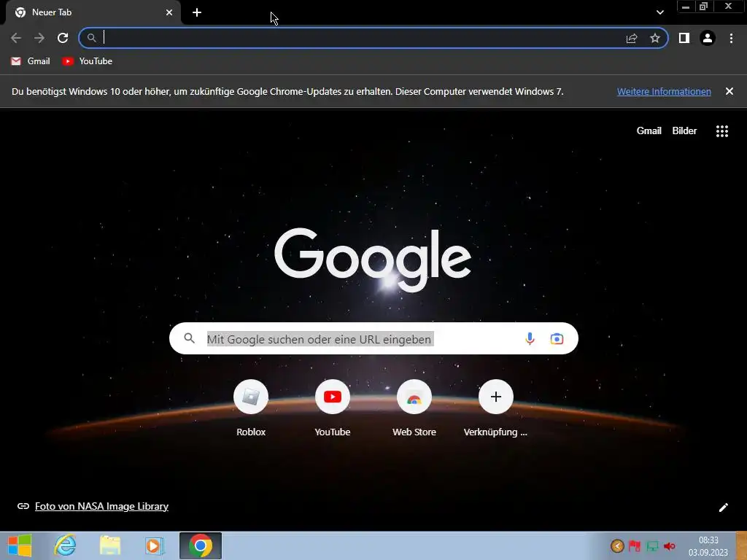The image size is (747, 560).
Task: Click the magnifier icon in Google search box
Action: pos(189,338)
